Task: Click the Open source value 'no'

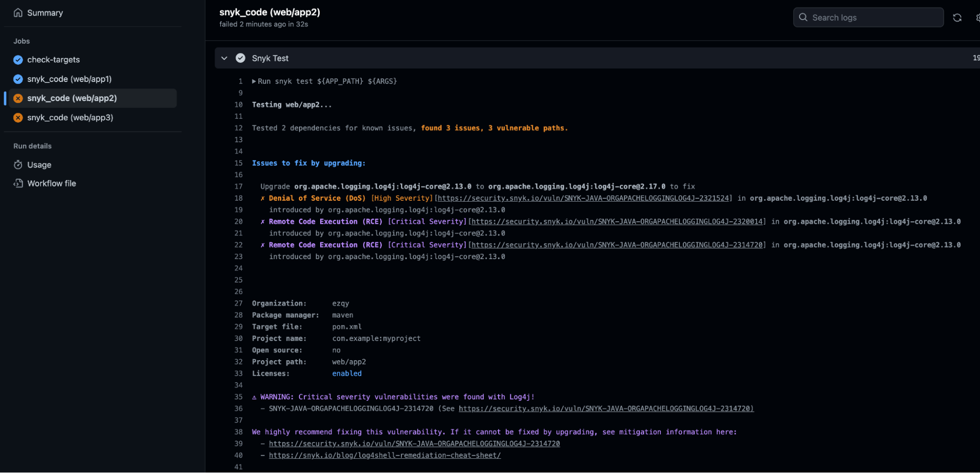Action: 336,350
